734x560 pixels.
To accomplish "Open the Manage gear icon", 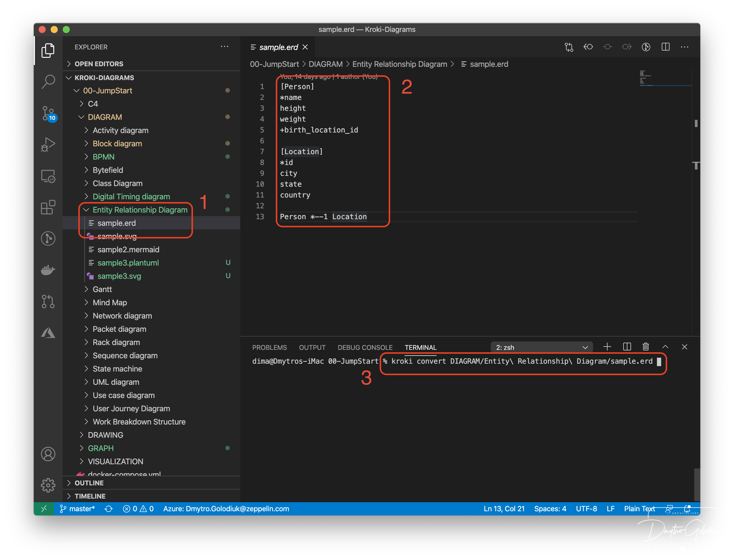I will tap(48, 485).
